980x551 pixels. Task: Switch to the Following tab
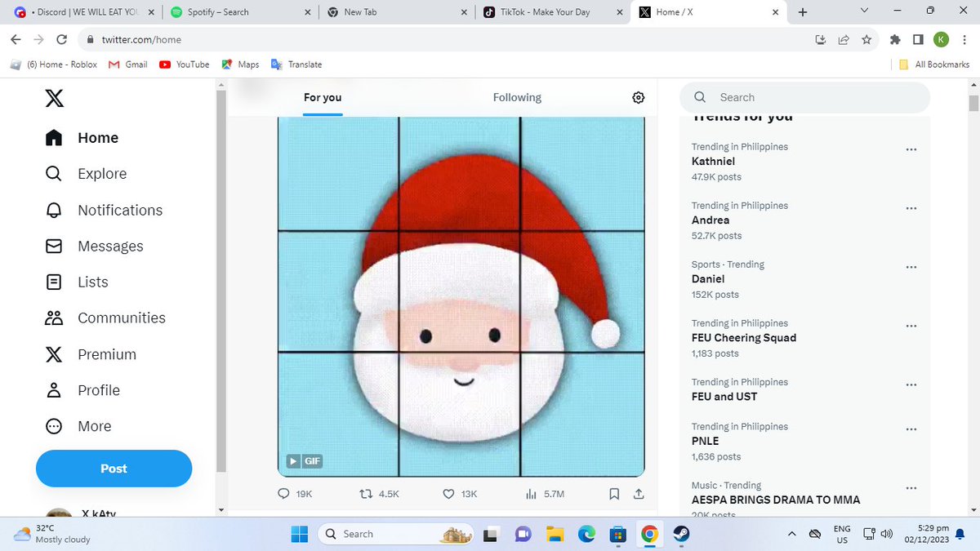click(517, 97)
